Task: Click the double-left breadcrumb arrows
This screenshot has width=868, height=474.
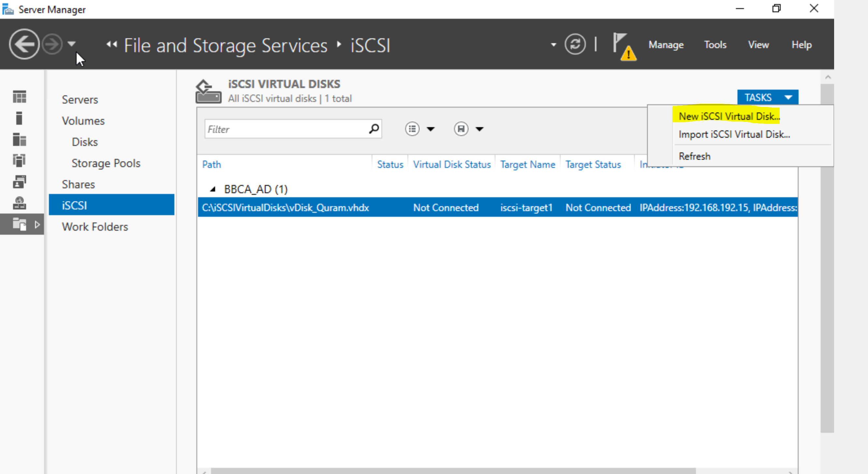Action: (x=111, y=44)
